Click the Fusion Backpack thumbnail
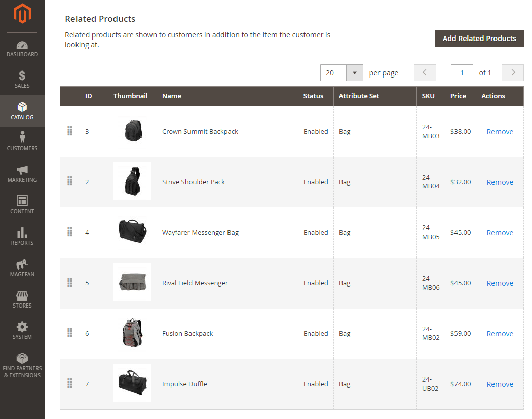532x419 pixels. point(132,333)
